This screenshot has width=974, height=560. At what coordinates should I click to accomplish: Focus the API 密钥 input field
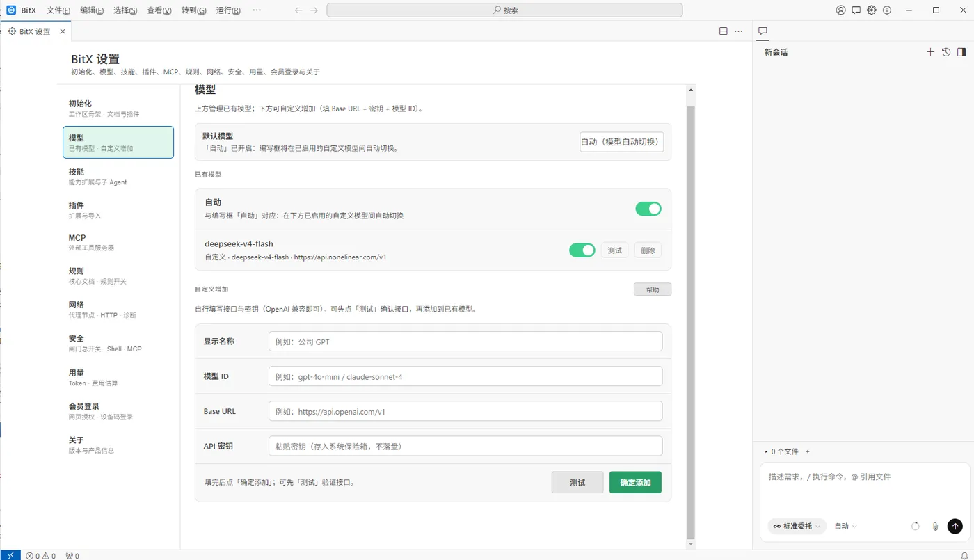coord(465,446)
